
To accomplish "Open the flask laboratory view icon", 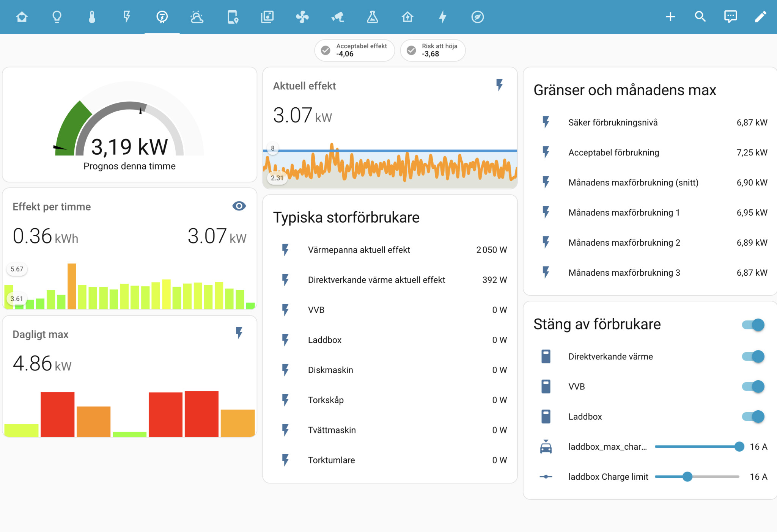I will (x=372, y=17).
